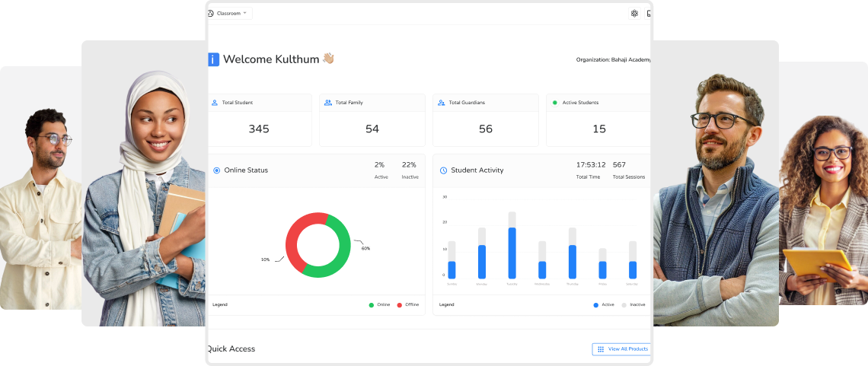Open the Total Student card showing 345
The height and width of the screenshot is (366, 868).
[259, 129]
